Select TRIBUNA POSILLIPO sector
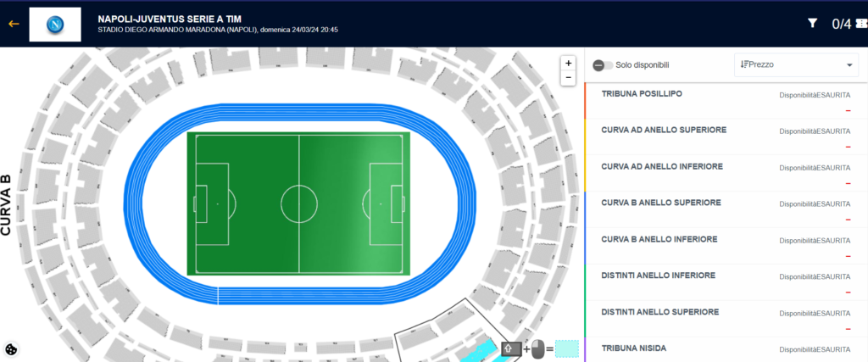The width and height of the screenshot is (868, 362). pyautogui.click(x=726, y=101)
